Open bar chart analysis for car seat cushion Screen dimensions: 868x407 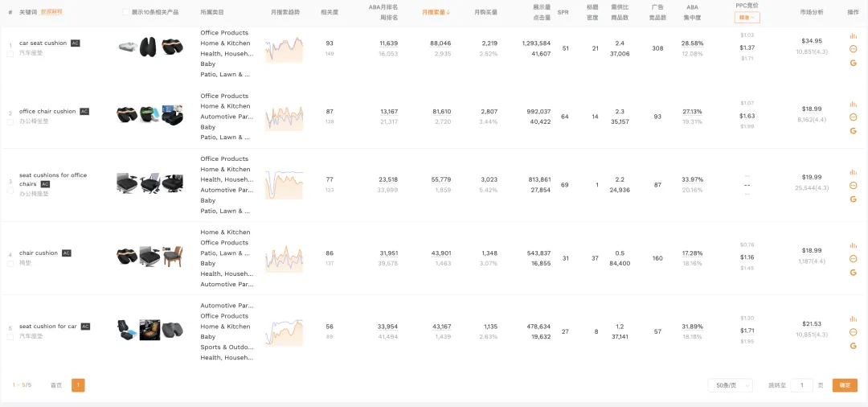click(853, 36)
